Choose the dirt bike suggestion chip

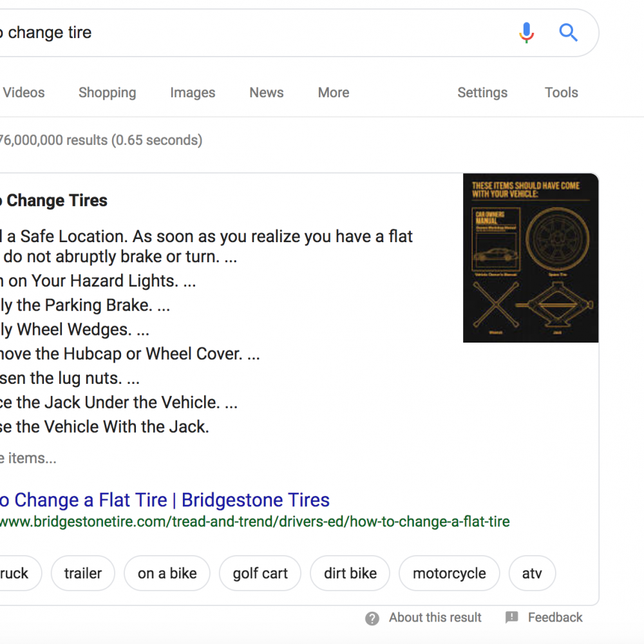point(350,573)
